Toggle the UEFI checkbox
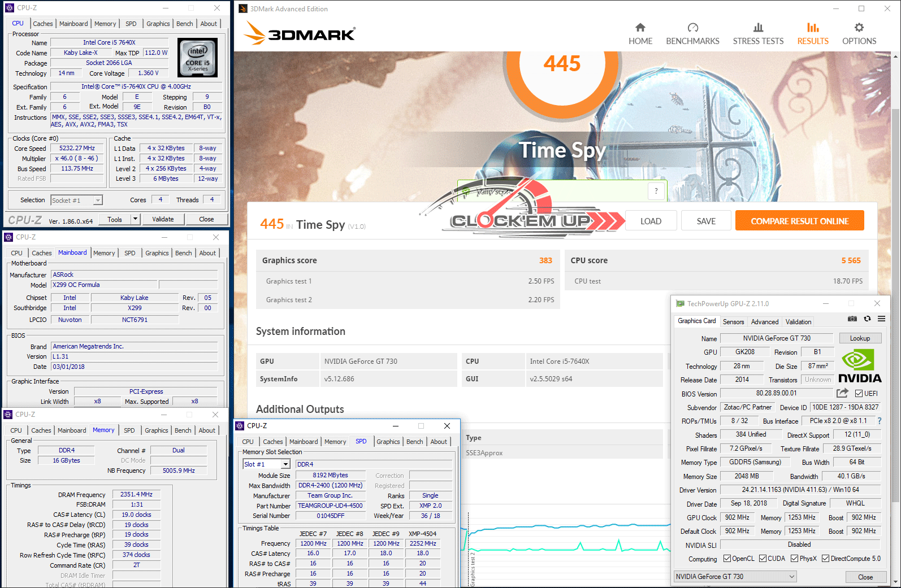This screenshot has width=901, height=588. (859, 394)
